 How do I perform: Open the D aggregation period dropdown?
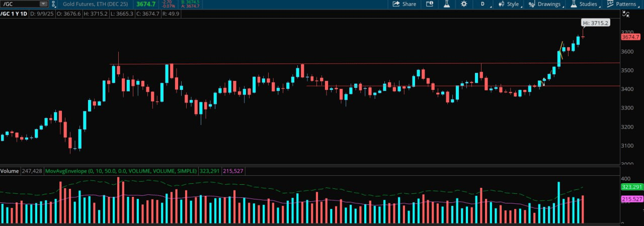coord(484,4)
